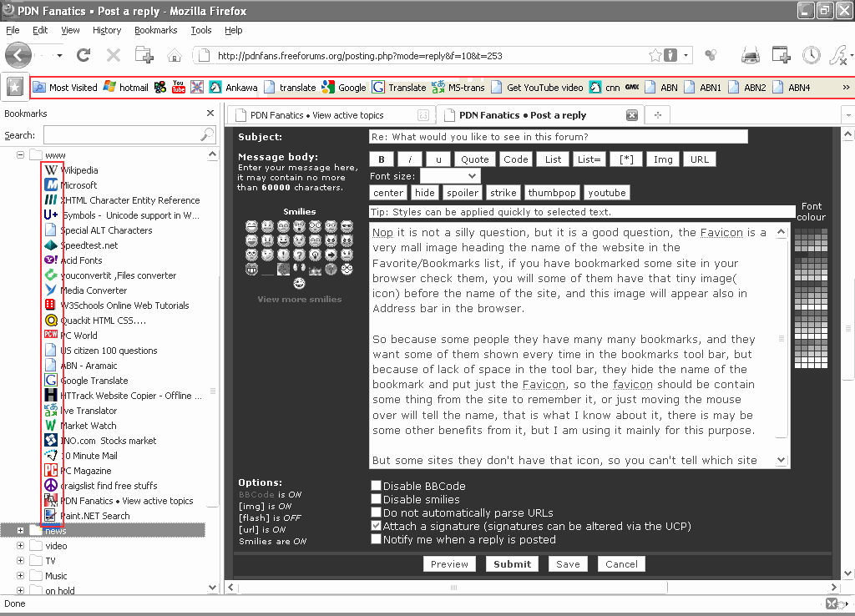
Task: Save the draft with Save button
Action: point(568,563)
